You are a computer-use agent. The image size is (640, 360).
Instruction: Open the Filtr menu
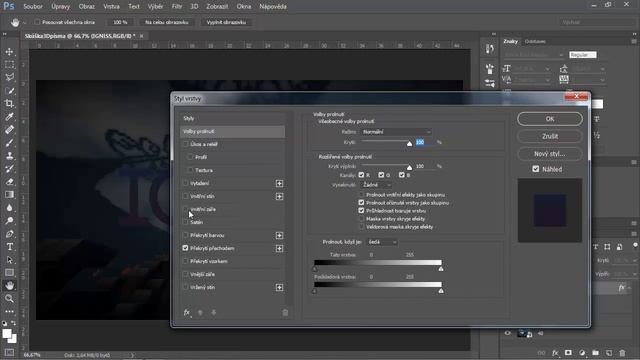(x=177, y=7)
